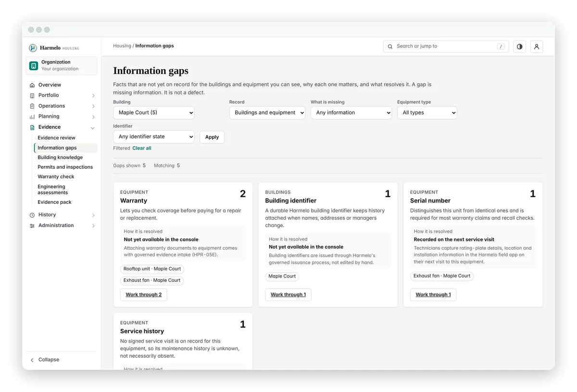Expand the Operations section chevron
This screenshot has height=392, width=577.
tap(93, 106)
